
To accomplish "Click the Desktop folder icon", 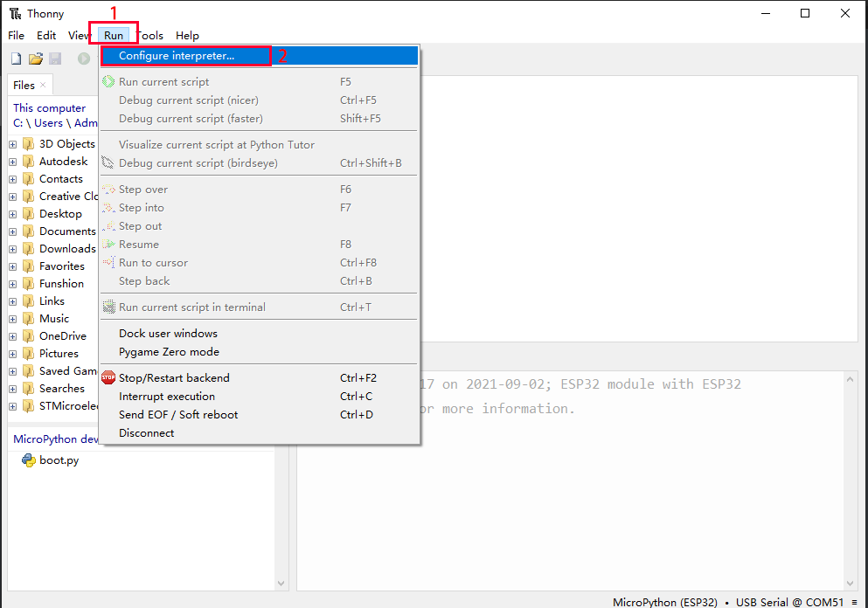I will [x=28, y=214].
